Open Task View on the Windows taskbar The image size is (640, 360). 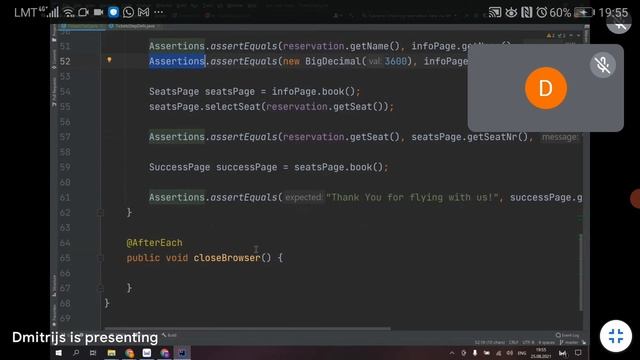click(x=93, y=353)
